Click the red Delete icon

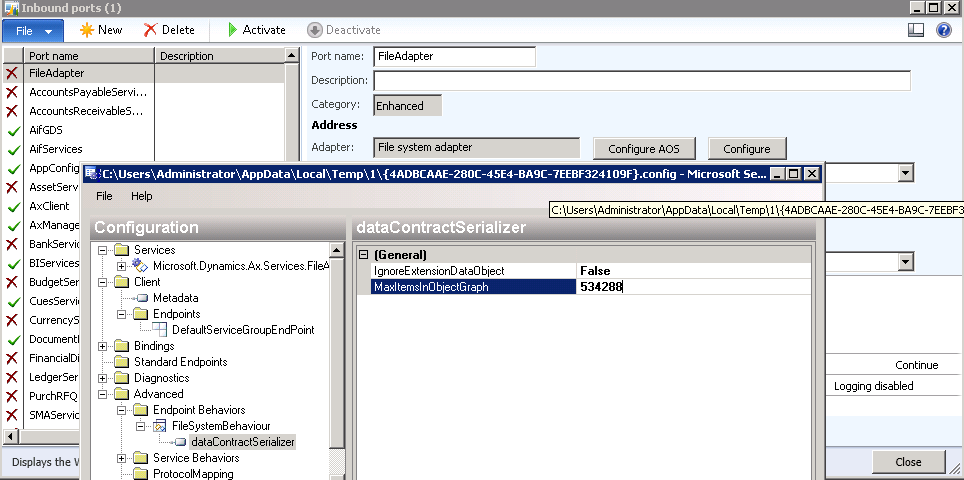tap(150, 30)
